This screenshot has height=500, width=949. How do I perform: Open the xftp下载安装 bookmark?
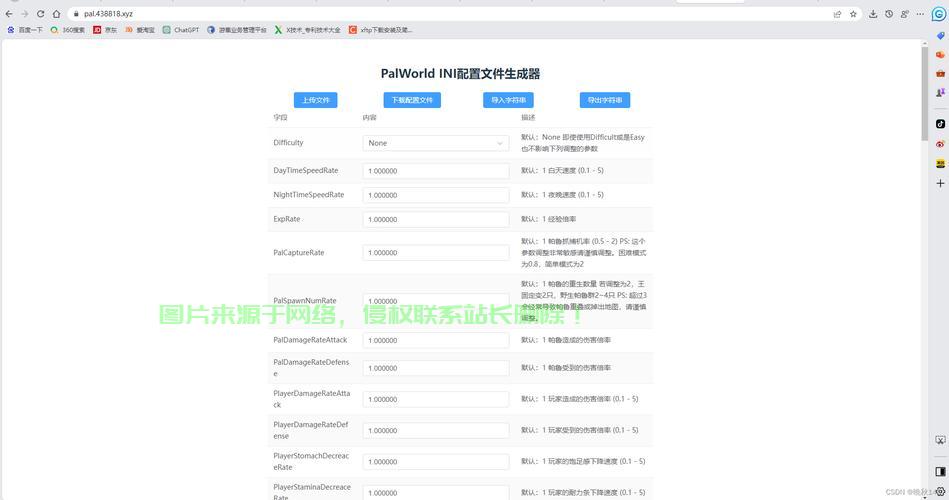pos(381,30)
